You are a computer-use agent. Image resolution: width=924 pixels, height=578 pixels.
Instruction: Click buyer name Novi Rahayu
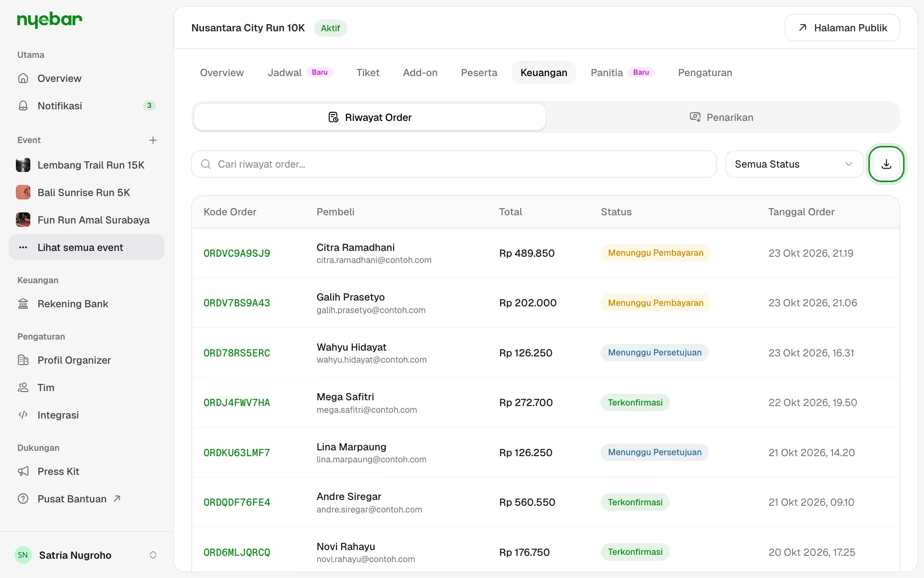click(346, 547)
